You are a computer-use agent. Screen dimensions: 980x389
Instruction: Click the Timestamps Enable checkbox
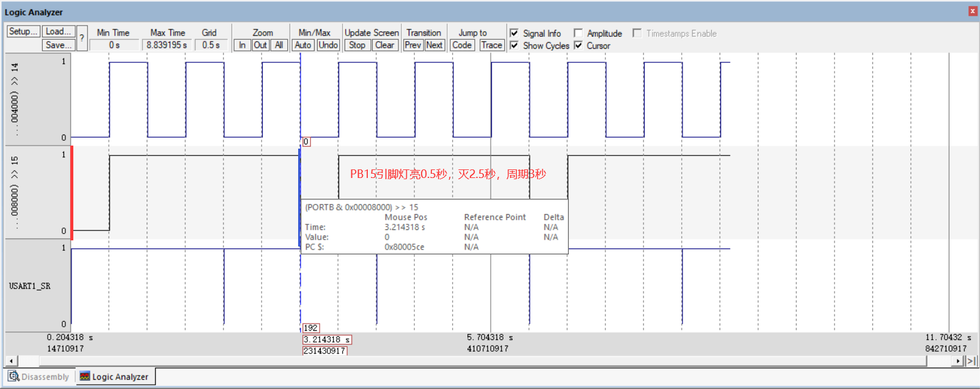tap(637, 33)
